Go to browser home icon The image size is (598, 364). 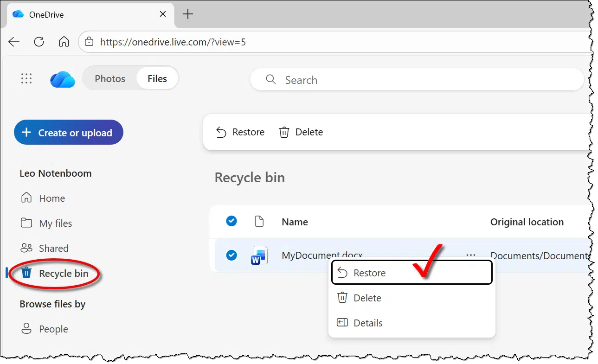pyautogui.click(x=64, y=42)
